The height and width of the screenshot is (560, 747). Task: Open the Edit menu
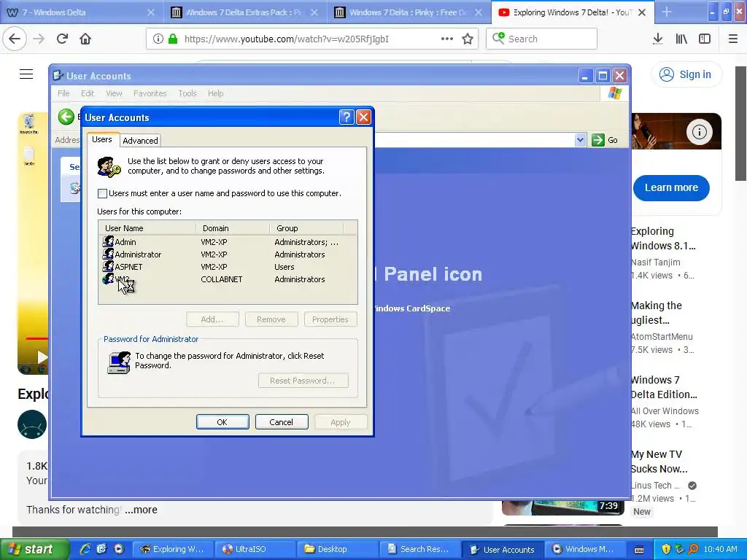click(88, 93)
